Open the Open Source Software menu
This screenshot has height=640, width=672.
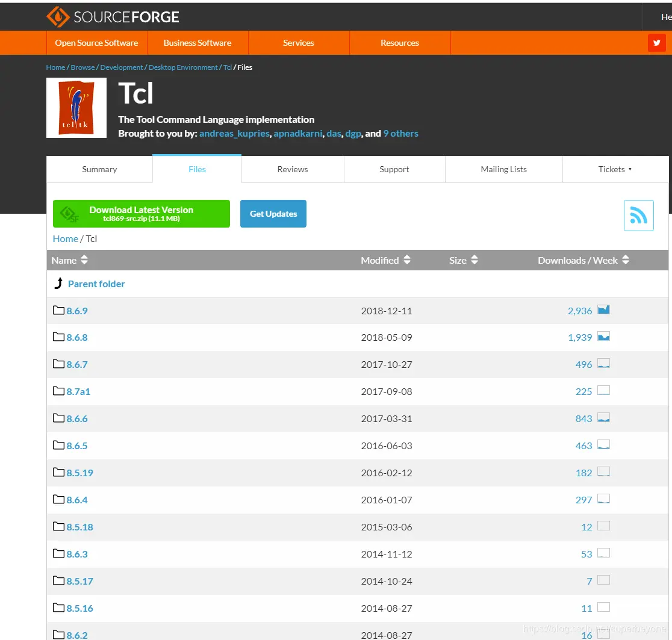(x=96, y=43)
